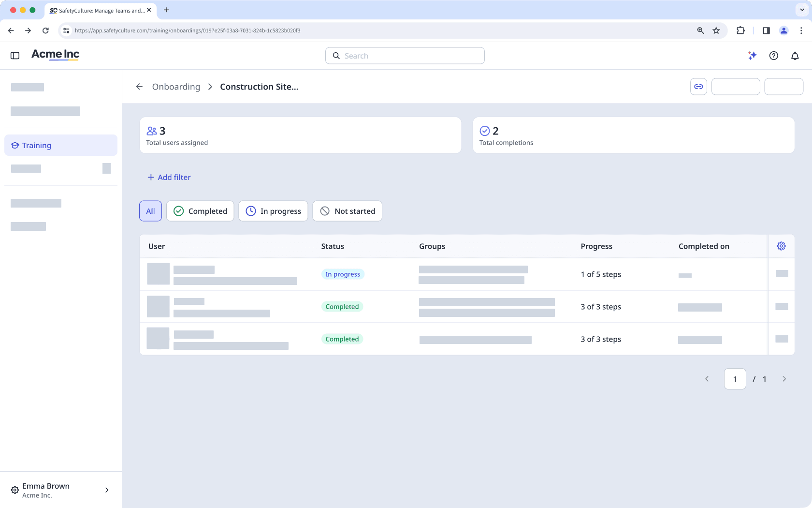Click the page number input in pagination
Screen dimensions: 812x508
pyautogui.click(x=735, y=379)
